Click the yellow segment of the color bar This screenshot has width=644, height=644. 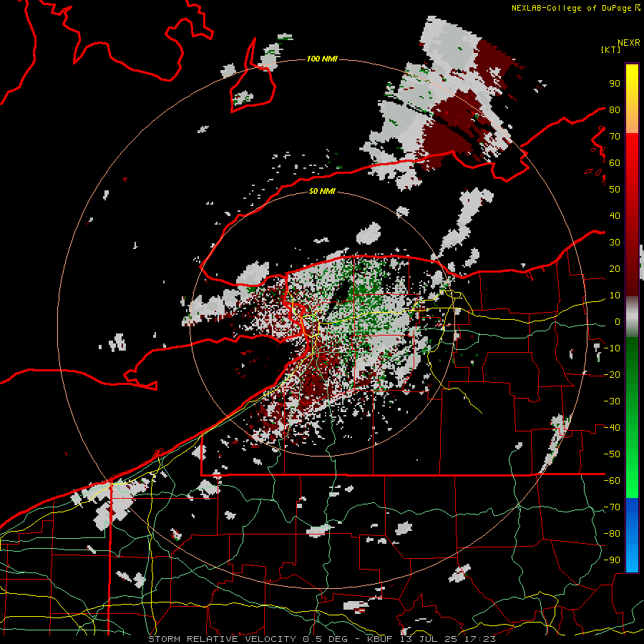click(632, 99)
